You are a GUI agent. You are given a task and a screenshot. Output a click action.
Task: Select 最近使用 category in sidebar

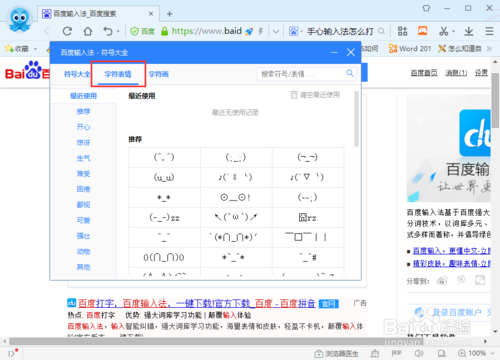click(x=83, y=96)
